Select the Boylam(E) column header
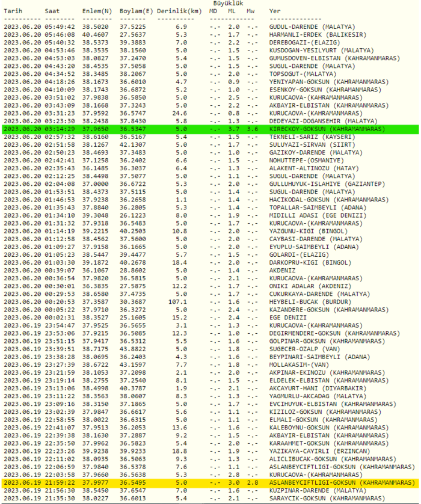This screenshot has height=504, width=421. (137, 11)
